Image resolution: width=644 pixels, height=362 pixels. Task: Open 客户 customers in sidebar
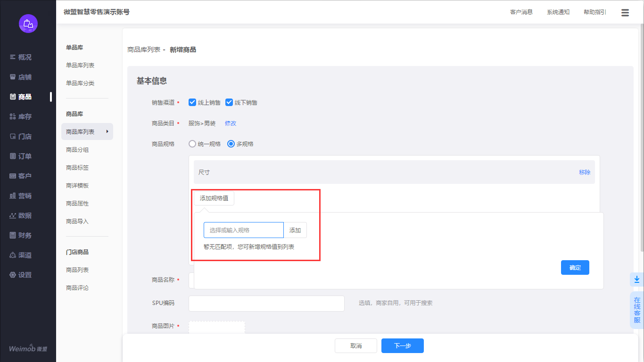click(21, 176)
